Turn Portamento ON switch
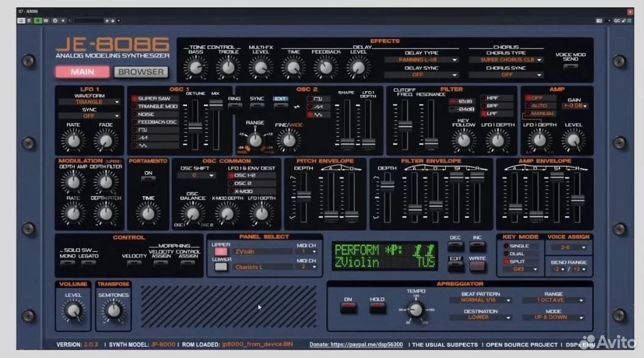Image resolution: width=644 pixels, height=358 pixels. [x=148, y=180]
